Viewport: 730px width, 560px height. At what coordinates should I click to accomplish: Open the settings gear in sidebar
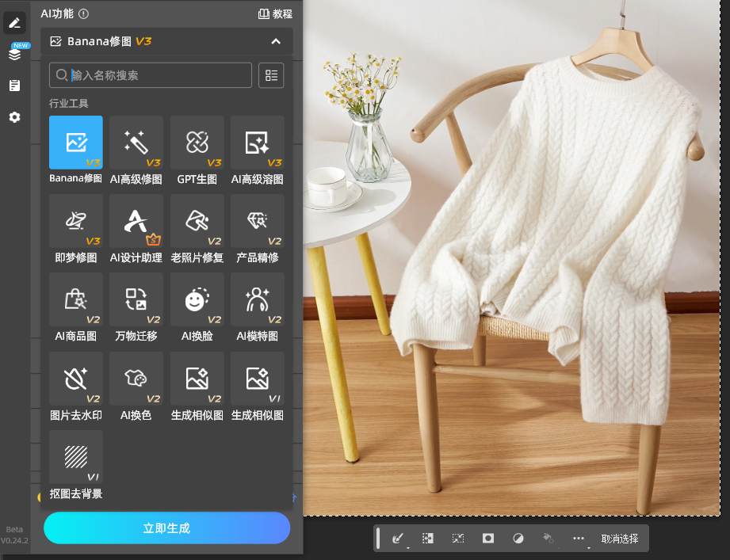[x=15, y=117]
